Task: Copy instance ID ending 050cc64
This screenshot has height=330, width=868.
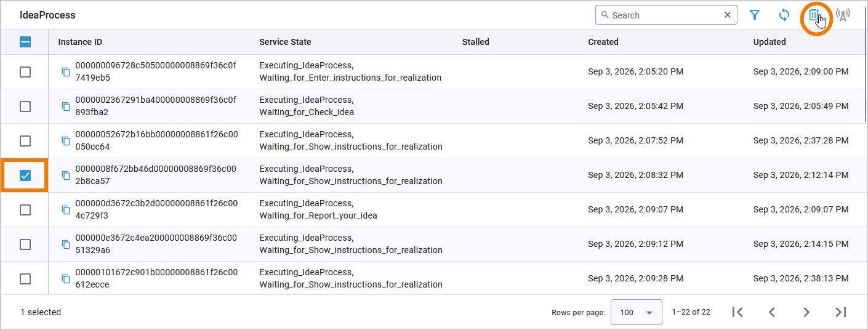Action: click(66, 141)
